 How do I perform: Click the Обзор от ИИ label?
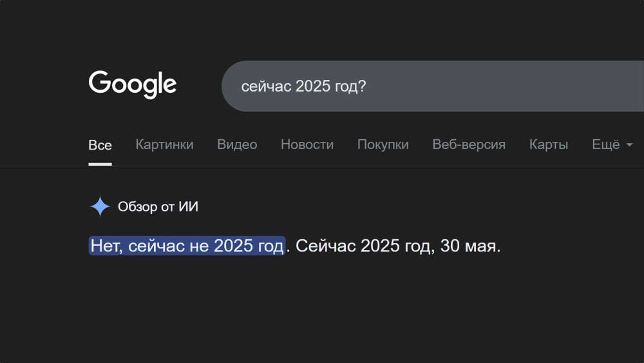tap(158, 207)
